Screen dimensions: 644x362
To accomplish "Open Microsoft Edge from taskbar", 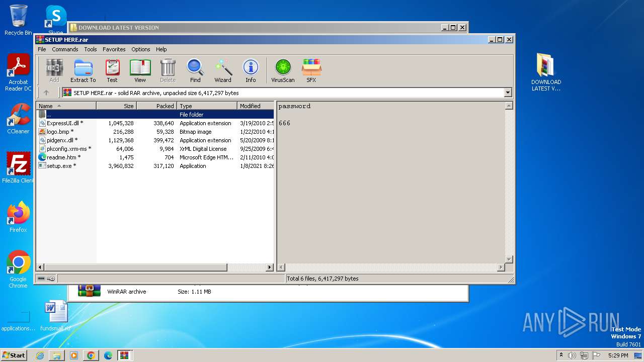I will [x=108, y=355].
